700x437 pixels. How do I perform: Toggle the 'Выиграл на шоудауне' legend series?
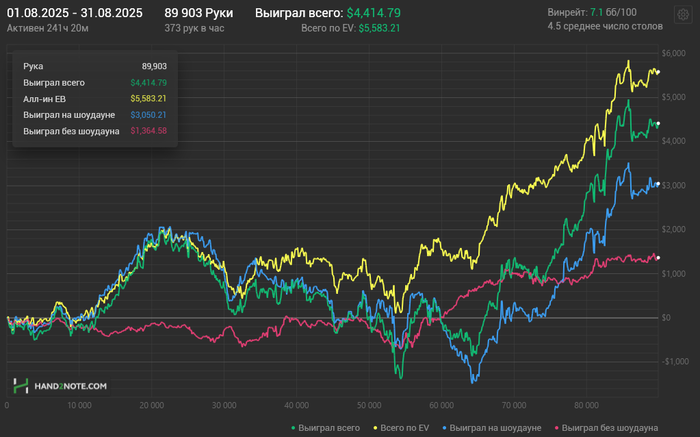pos(492,428)
